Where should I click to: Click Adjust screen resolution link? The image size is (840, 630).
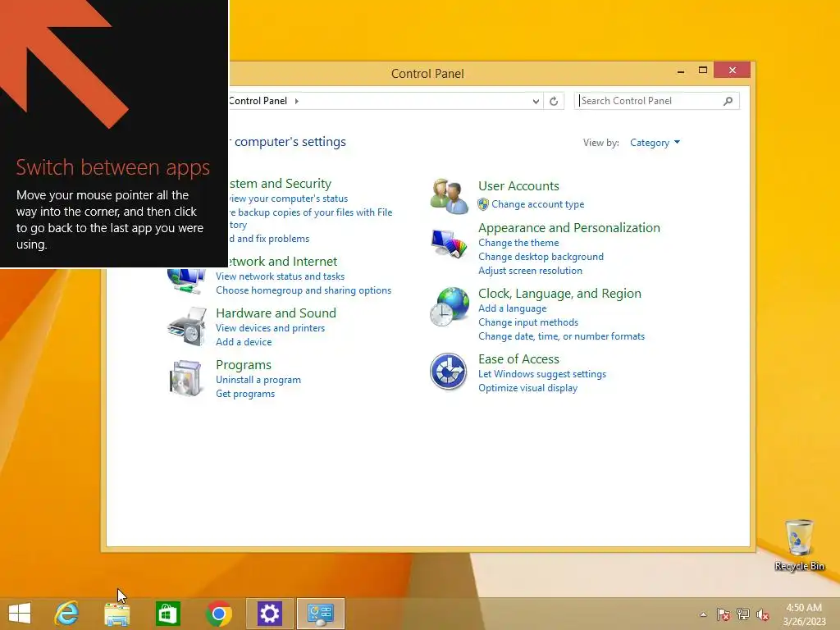tap(531, 271)
